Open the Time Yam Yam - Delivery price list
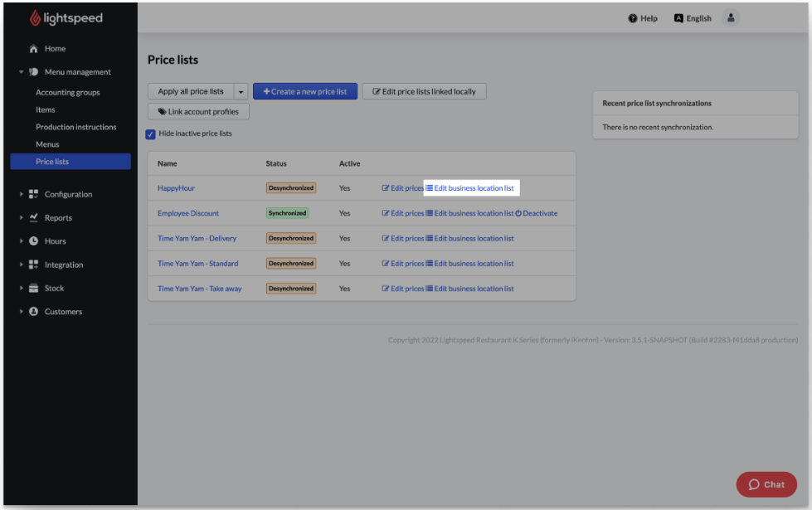The image size is (812, 510). click(x=197, y=239)
